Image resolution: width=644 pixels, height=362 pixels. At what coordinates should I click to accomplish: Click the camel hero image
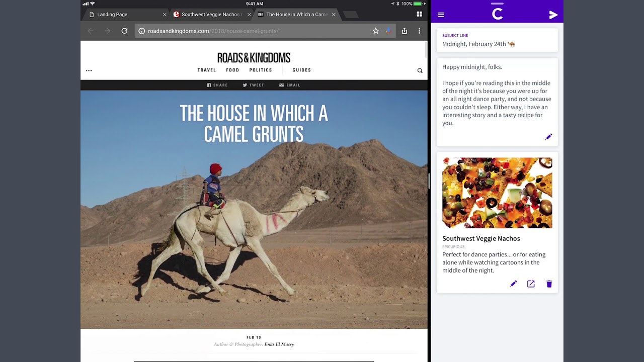254,209
